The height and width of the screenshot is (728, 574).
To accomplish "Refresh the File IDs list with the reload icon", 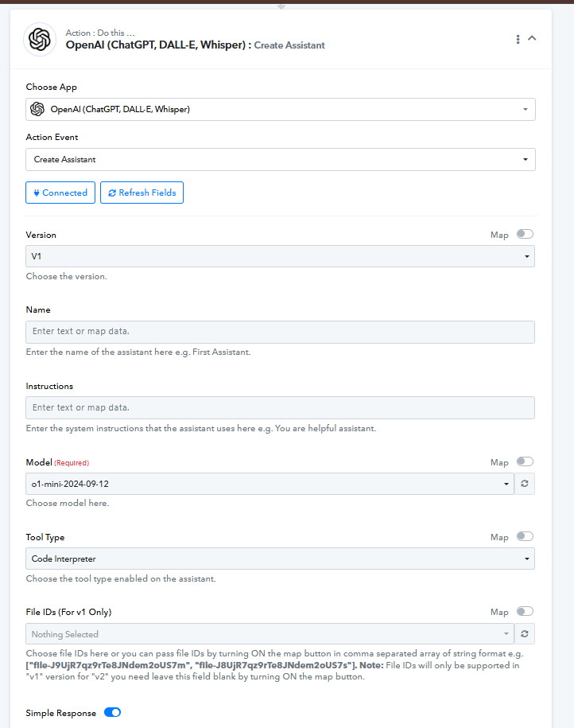I will [525, 634].
